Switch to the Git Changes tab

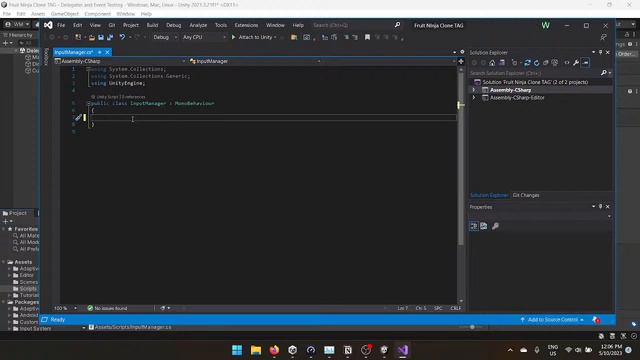(526, 195)
